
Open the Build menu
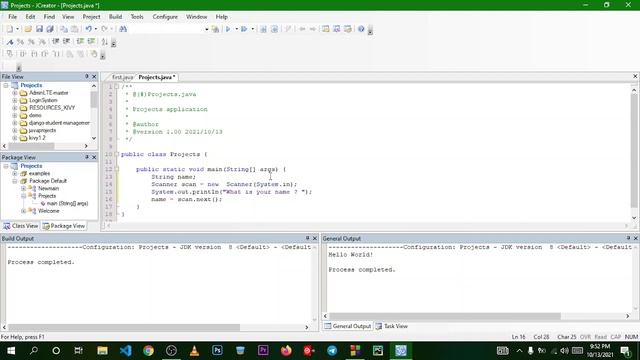point(115,17)
